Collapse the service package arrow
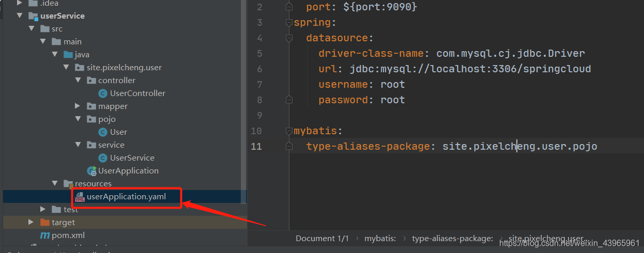The width and height of the screenshot is (644, 253). (x=78, y=145)
